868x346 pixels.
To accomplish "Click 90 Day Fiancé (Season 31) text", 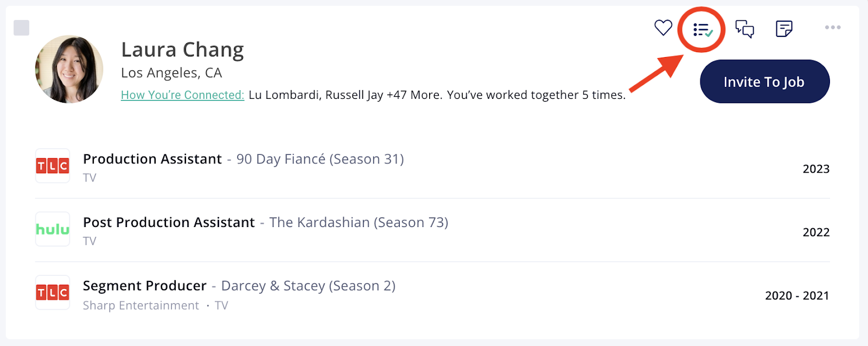I will [320, 159].
